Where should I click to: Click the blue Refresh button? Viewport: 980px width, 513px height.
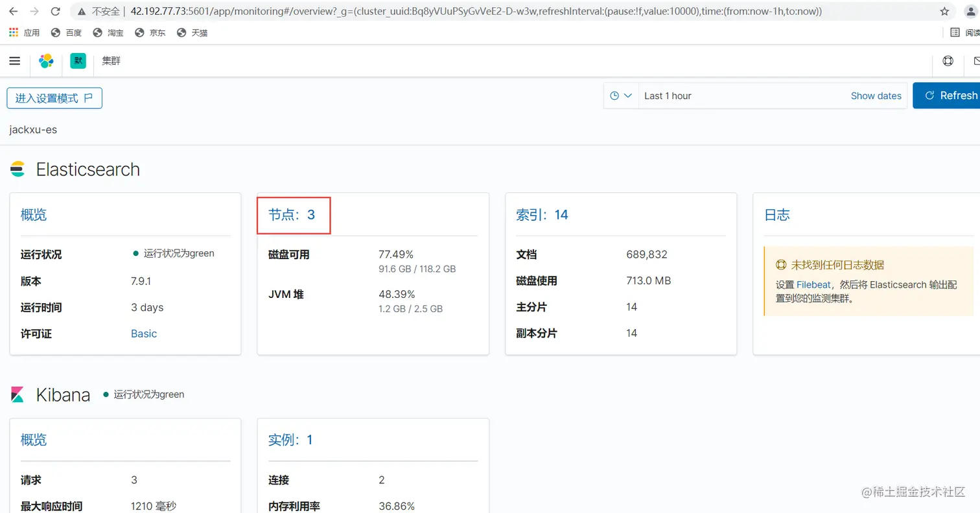948,95
